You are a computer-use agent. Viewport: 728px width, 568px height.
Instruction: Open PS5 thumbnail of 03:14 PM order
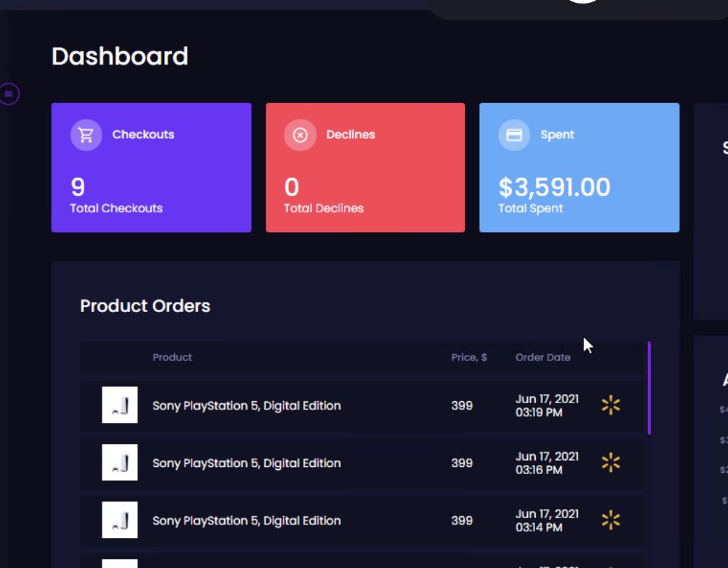[x=120, y=520]
